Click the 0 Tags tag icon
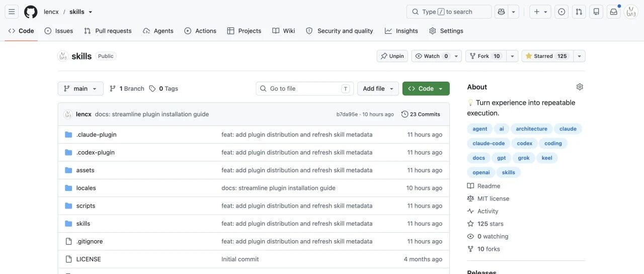This screenshot has height=274, width=644. [152, 89]
